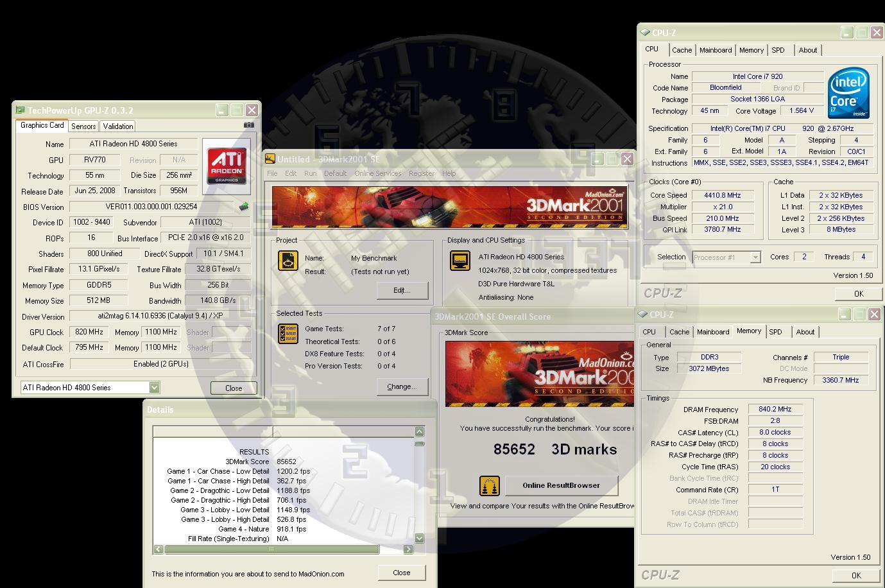Click GPU-Z title bar app icon
Image resolution: width=885 pixels, height=588 pixels.
click(x=20, y=110)
